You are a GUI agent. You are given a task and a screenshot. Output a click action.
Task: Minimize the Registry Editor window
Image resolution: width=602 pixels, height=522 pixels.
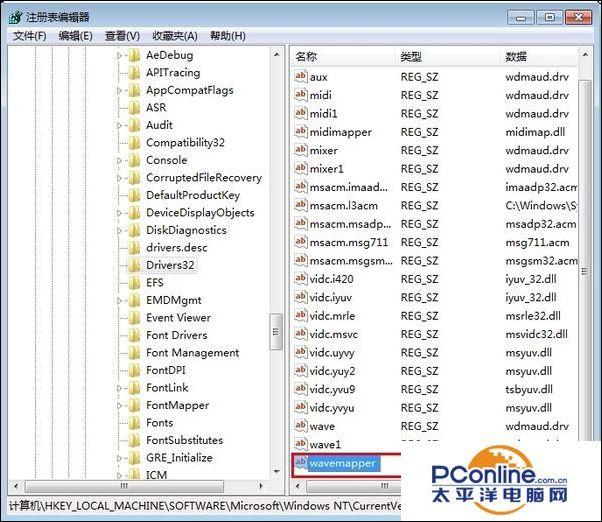click(521, 18)
